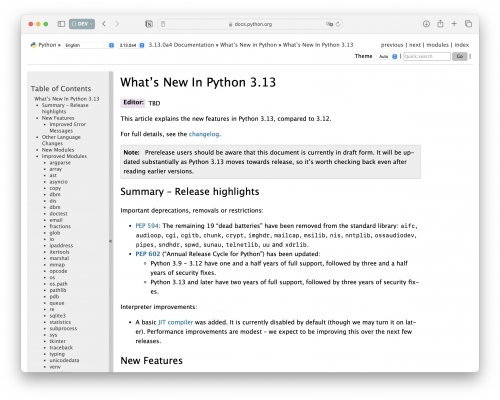
Task: Jump to Summary – Release highlights in contents
Action: click(x=65, y=108)
